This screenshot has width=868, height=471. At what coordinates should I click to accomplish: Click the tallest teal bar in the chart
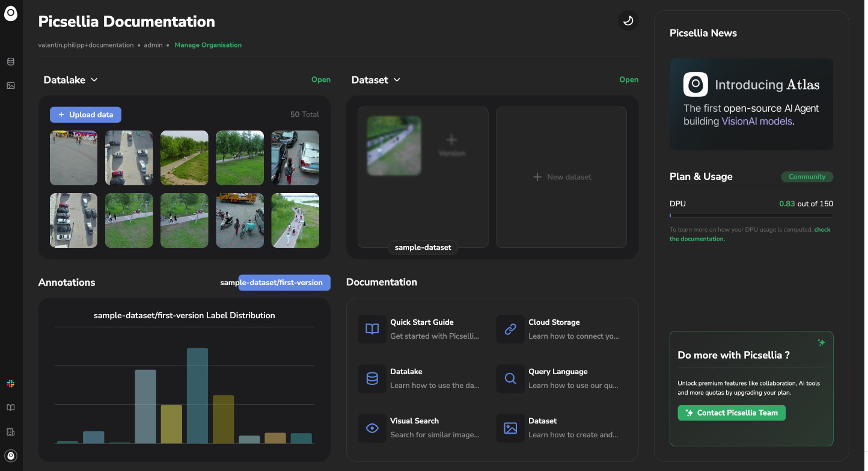197,396
